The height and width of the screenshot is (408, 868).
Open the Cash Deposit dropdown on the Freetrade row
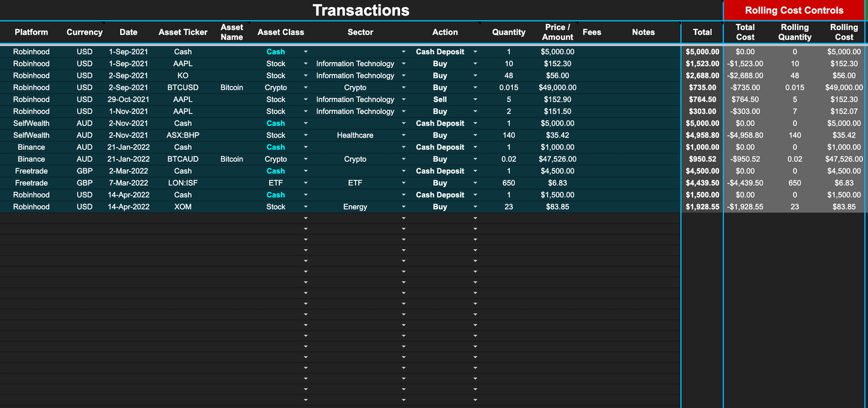point(475,171)
